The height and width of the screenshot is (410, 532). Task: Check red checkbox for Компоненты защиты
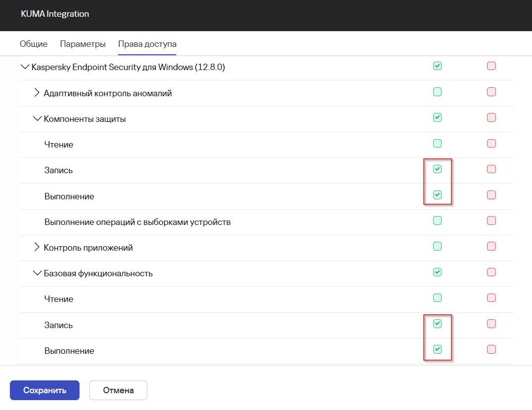(x=491, y=117)
